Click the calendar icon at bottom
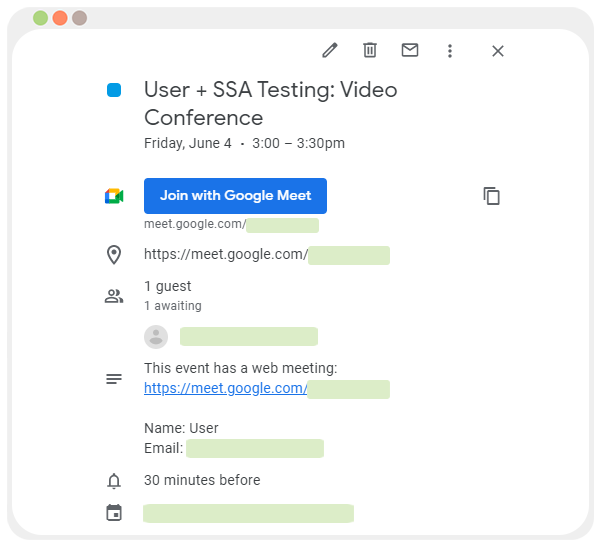Viewport: 600px width, 552px height. (114, 513)
